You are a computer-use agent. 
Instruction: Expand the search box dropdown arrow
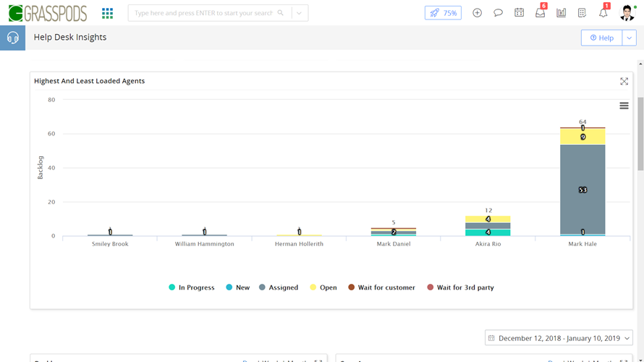point(300,13)
